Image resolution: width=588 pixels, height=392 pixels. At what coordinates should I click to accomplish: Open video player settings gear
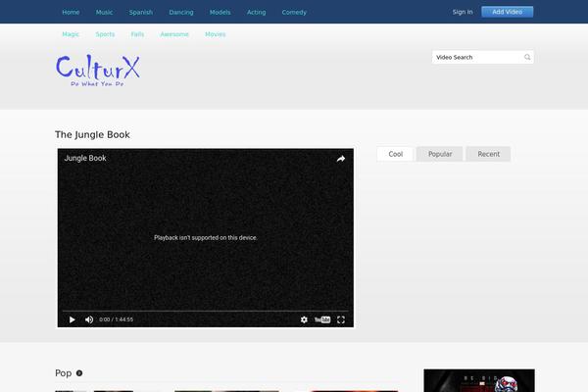pos(304,319)
